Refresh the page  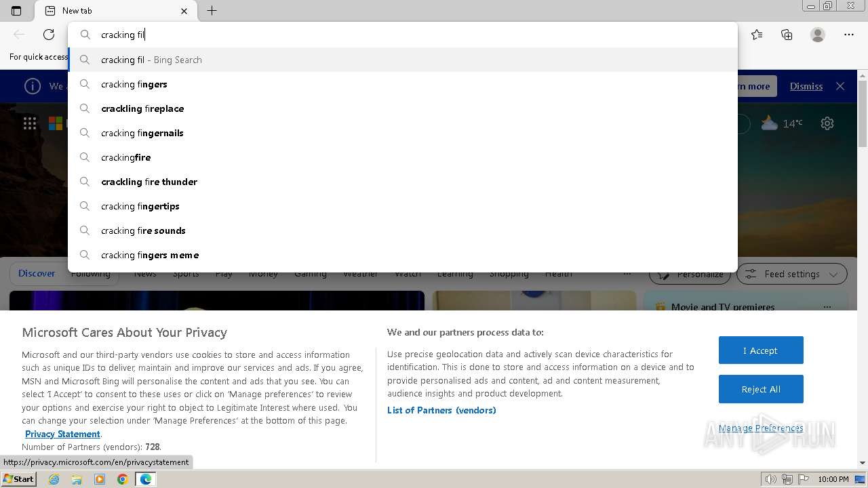tap(49, 35)
